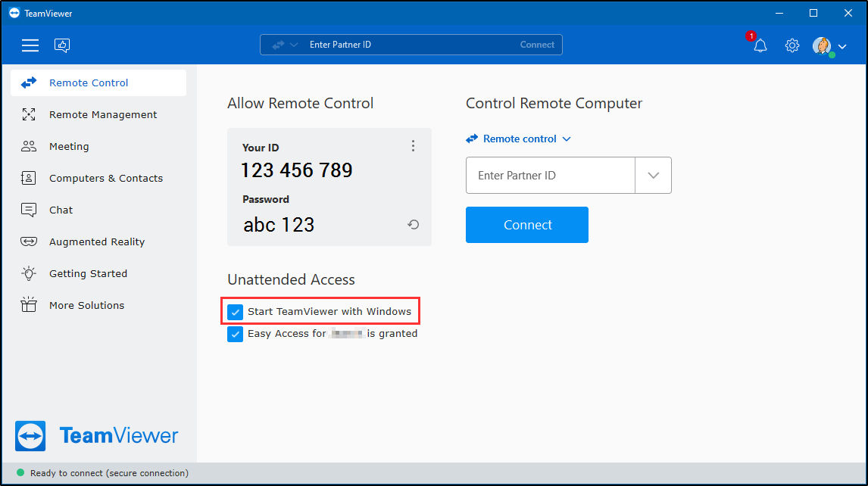Open the hamburger menu in the header
This screenshot has width=868, height=486.
pos(30,45)
